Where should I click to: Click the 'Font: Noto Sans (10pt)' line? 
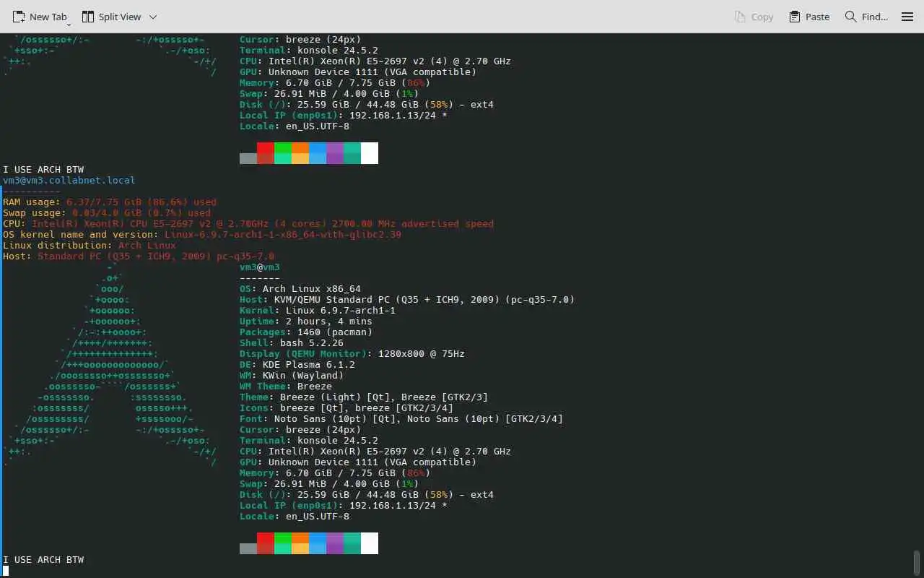401,419
